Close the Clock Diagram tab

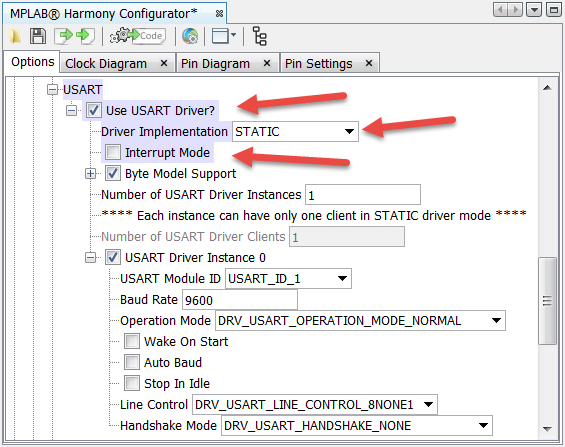click(164, 63)
